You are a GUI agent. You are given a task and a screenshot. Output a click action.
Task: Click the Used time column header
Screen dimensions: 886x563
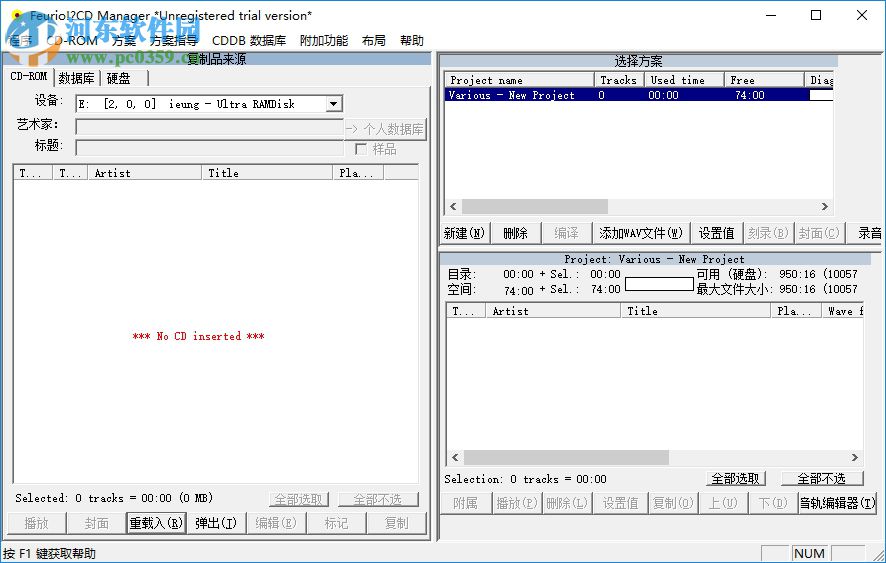click(684, 80)
